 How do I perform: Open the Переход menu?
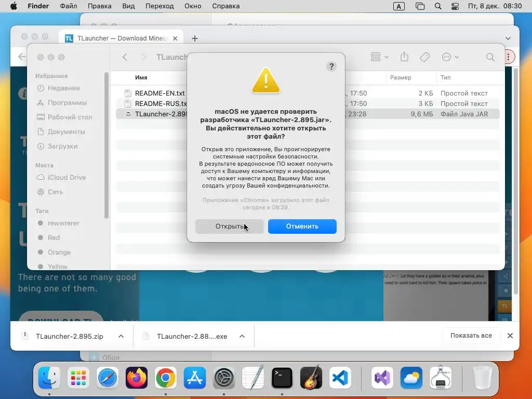coord(159,6)
